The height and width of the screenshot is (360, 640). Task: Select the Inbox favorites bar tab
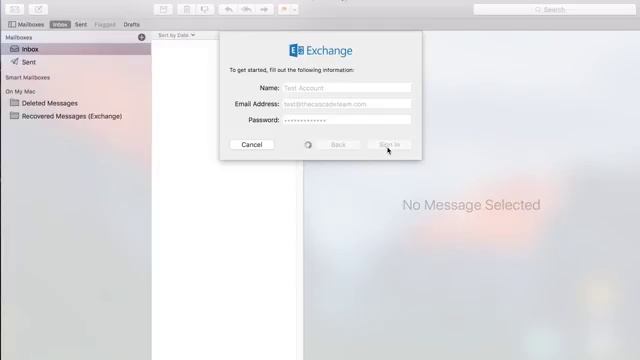[x=60, y=24]
